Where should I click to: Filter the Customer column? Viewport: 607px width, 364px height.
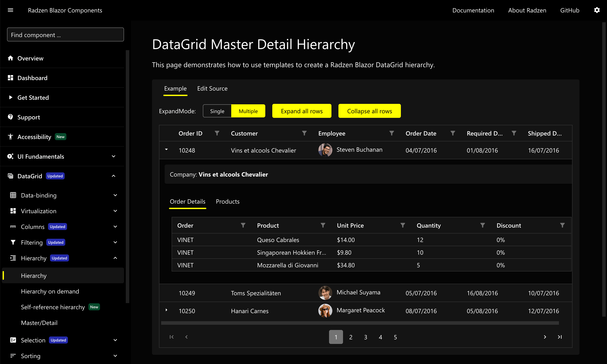tap(304, 133)
